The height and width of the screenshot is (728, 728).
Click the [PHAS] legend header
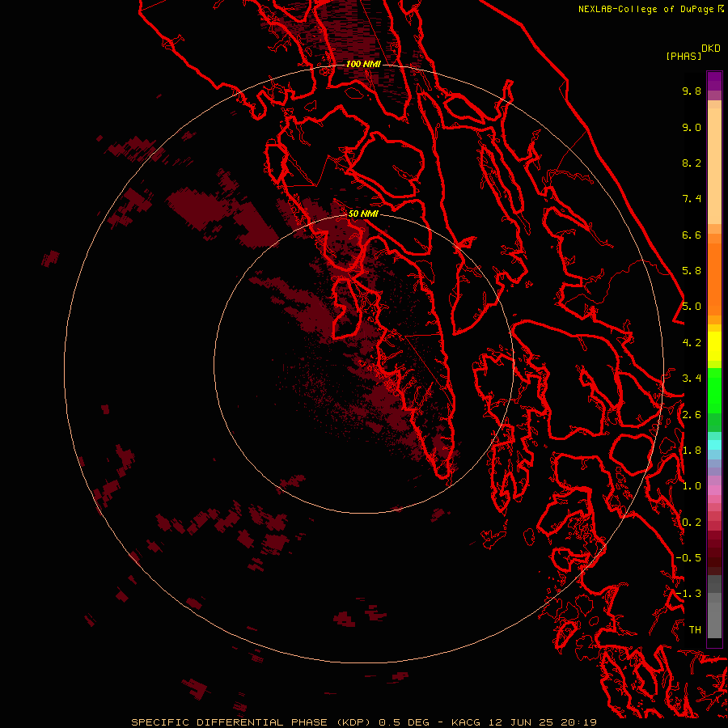684,56
